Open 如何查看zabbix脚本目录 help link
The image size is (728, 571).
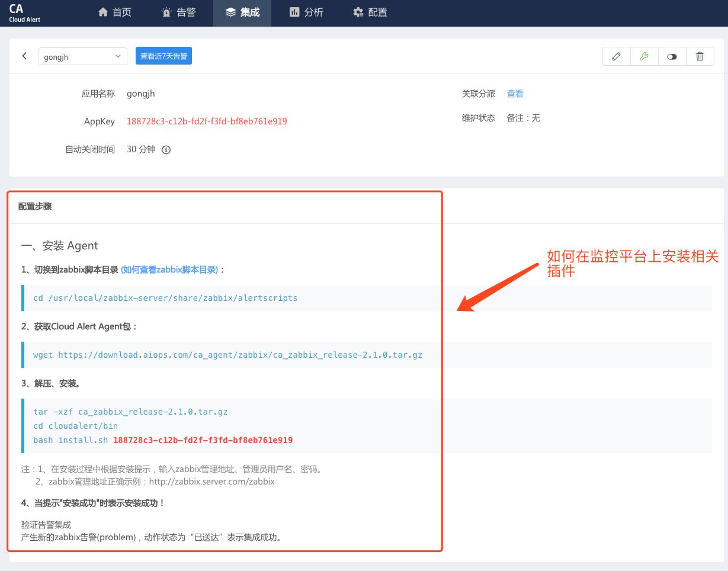[169, 270]
